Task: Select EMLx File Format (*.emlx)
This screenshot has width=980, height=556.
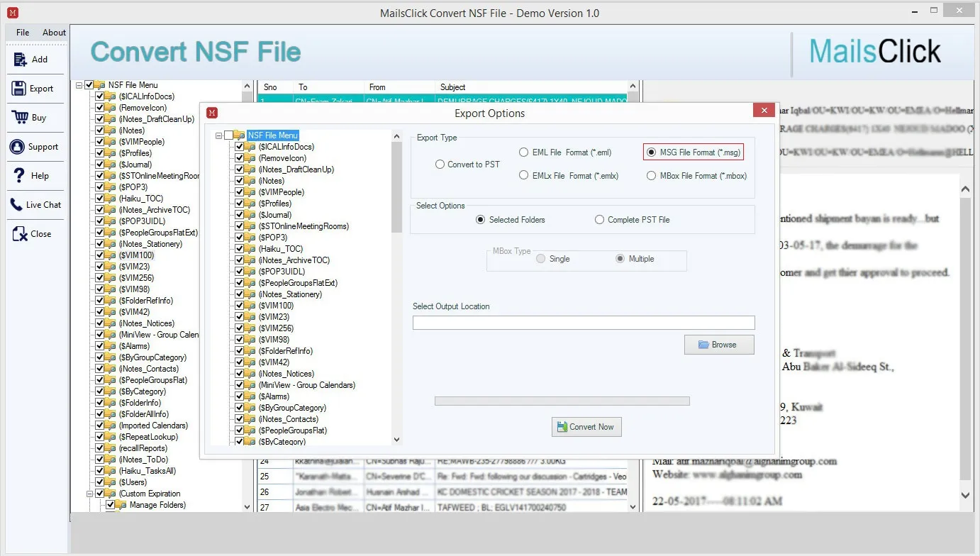Action: (x=569, y=176)
